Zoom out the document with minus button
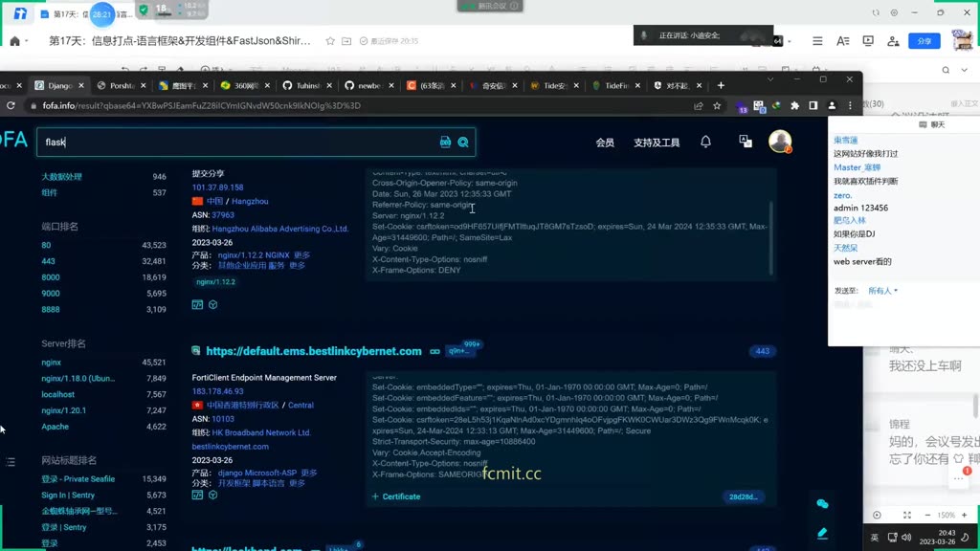Image resolution: width=980 pixels, height=551 pixels. point(927,516)
